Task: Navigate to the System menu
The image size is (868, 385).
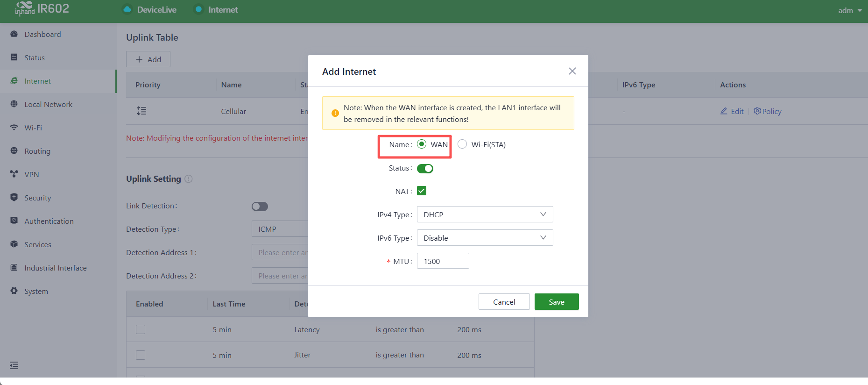Action: pos(58,291)
